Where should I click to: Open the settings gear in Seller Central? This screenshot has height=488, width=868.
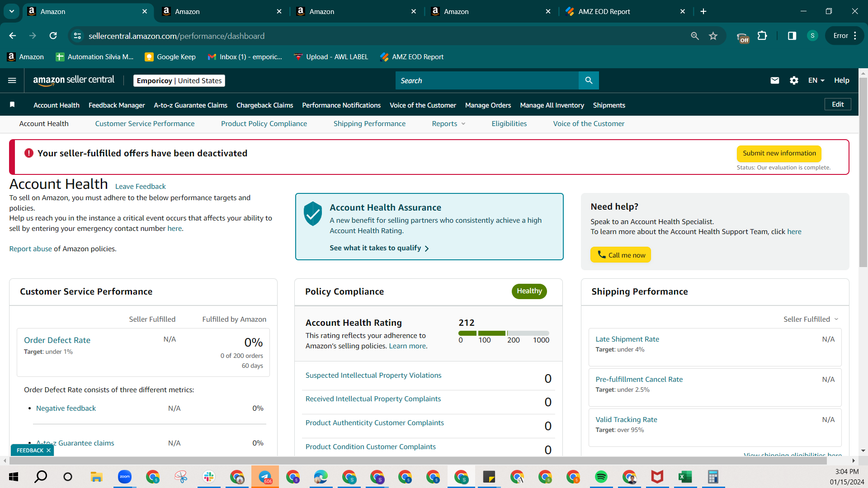[794, 80]
